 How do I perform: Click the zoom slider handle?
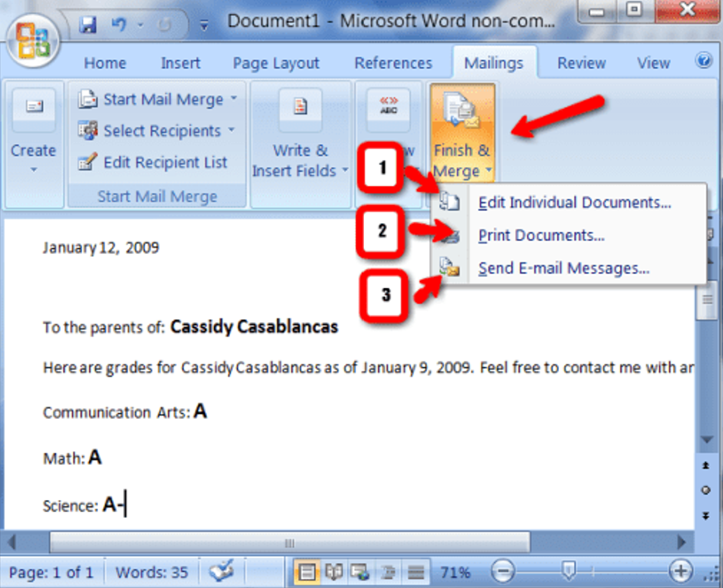click(x=569, y=571)
